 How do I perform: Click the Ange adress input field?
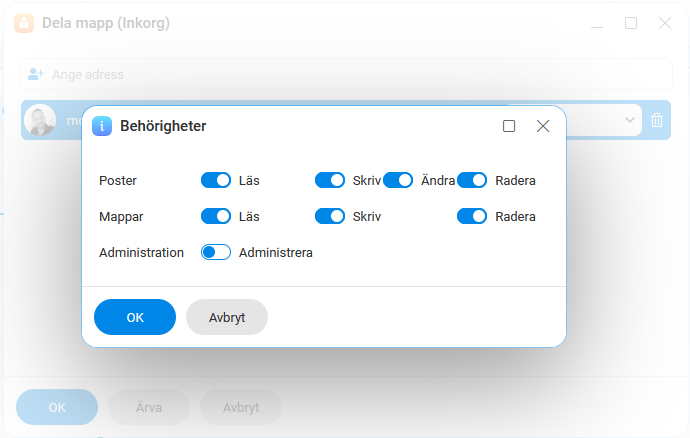click(x=346, y=74)
